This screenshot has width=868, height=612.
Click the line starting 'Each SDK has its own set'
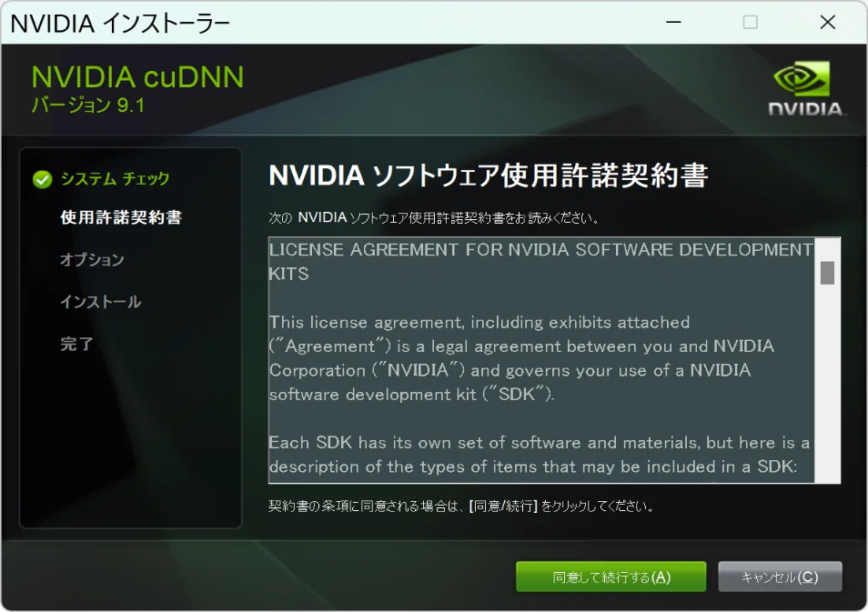tap(540, 443)
